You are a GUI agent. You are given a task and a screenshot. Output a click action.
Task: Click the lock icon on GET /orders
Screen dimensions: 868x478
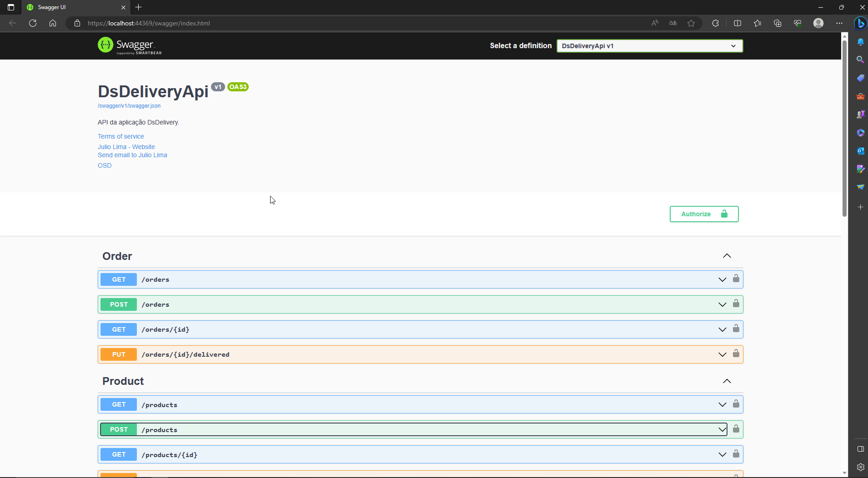736,279
